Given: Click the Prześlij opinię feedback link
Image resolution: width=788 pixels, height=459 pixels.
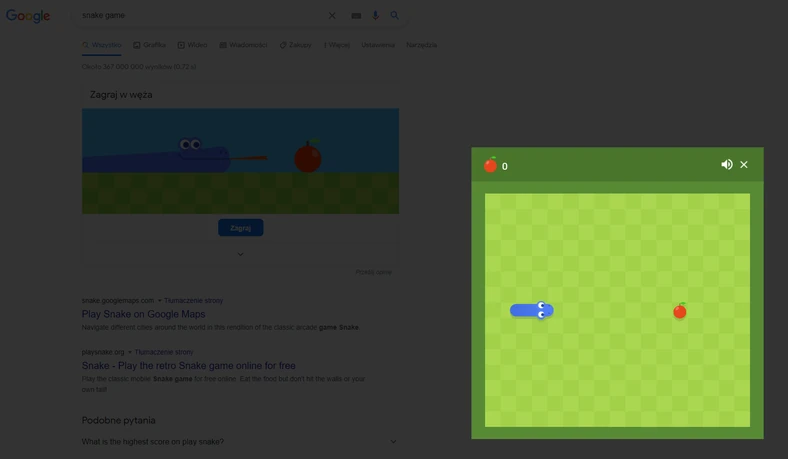Looking at the screenshot, I should (373, 272).
